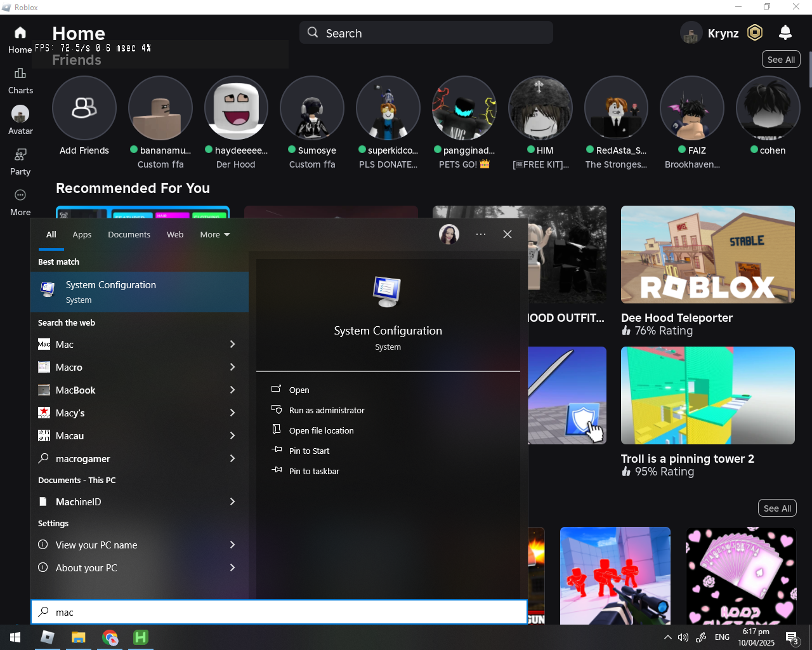Open Sumosye friend avatar

point(312,108)
